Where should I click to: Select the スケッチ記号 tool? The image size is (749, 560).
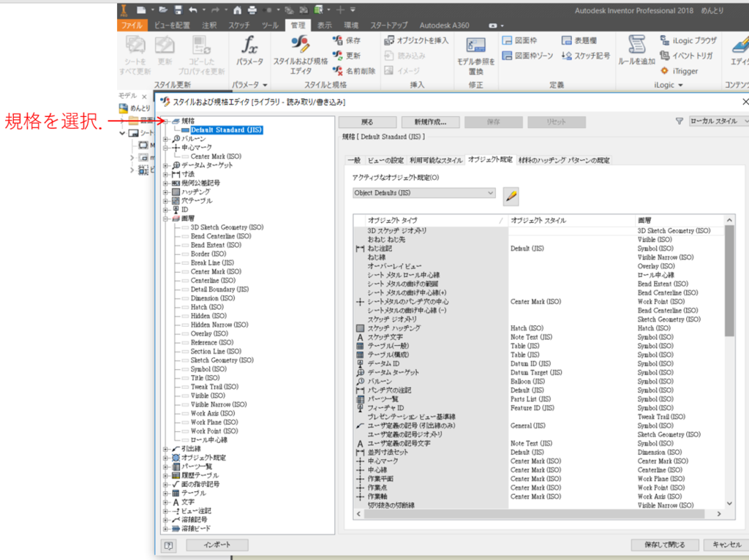tap(586, 56)
